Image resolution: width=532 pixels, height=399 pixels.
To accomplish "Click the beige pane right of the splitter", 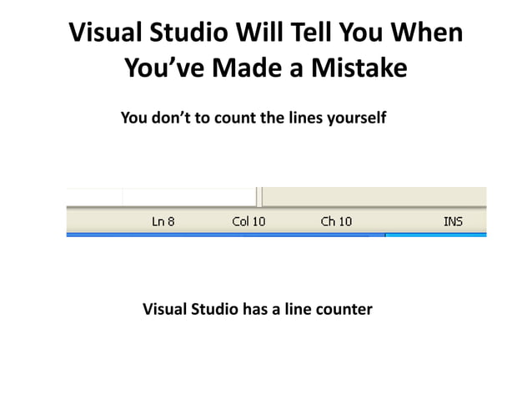I will click(x=374, y=197).
